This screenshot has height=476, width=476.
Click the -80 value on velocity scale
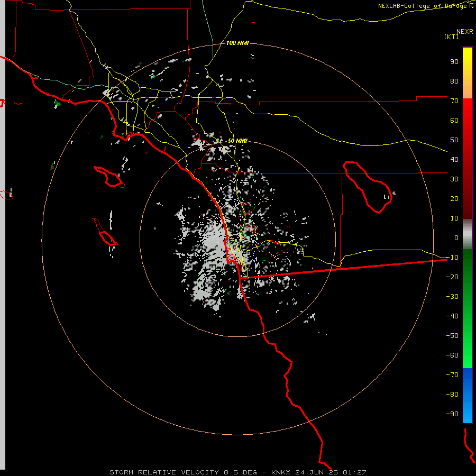(452, 395)
